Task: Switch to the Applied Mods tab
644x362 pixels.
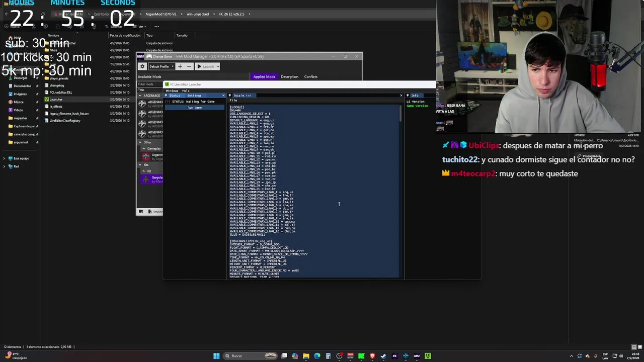Action: click(x=264, y=77)
